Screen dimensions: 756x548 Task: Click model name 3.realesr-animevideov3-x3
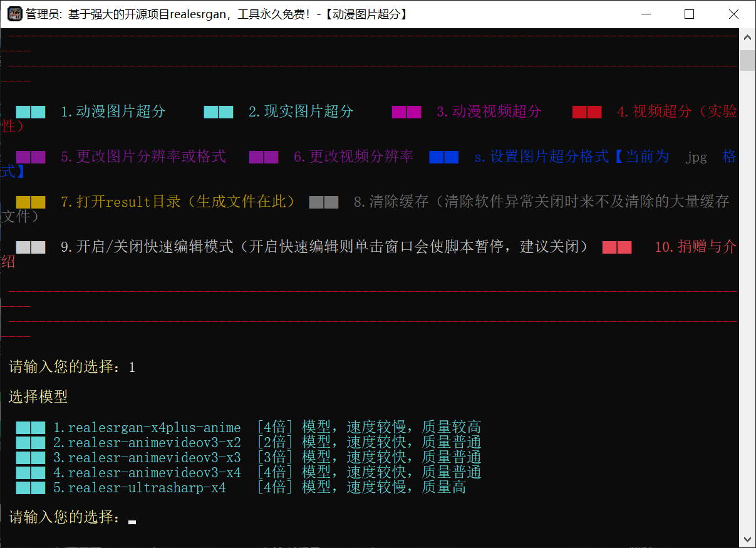(147, 458)
